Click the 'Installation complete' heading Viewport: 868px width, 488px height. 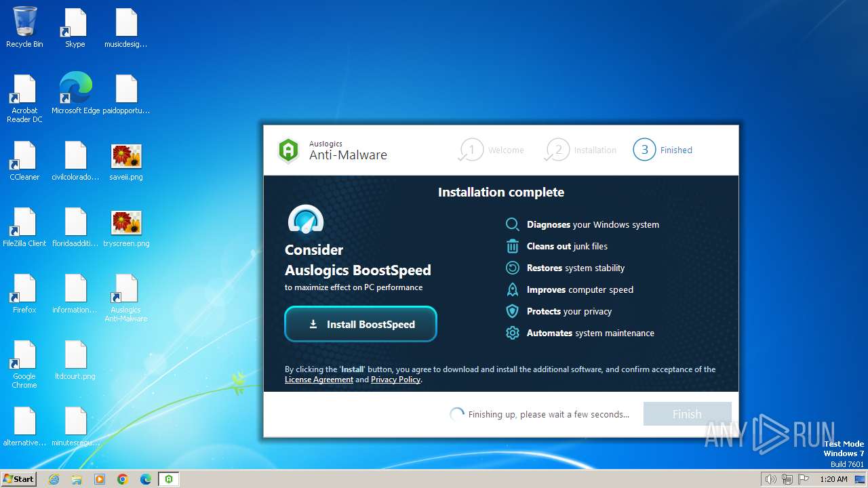[x=501, y=192]
